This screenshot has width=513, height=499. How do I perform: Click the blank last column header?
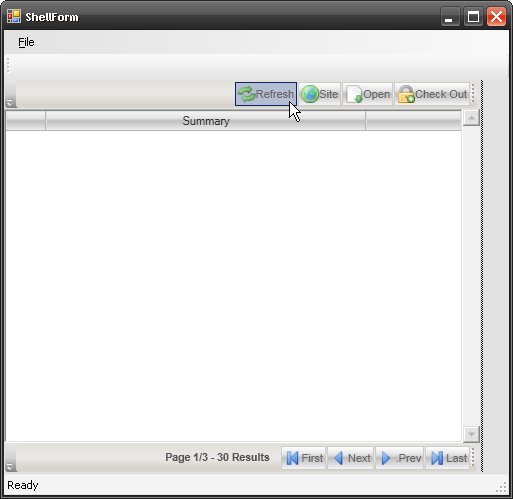[x=413, y=121]
